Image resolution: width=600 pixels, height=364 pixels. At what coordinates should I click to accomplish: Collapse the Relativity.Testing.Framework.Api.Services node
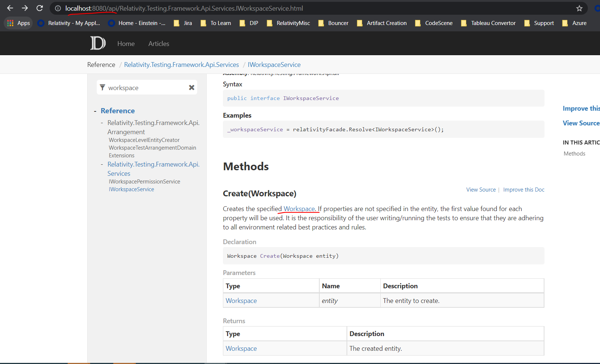(x=102, y=164)
